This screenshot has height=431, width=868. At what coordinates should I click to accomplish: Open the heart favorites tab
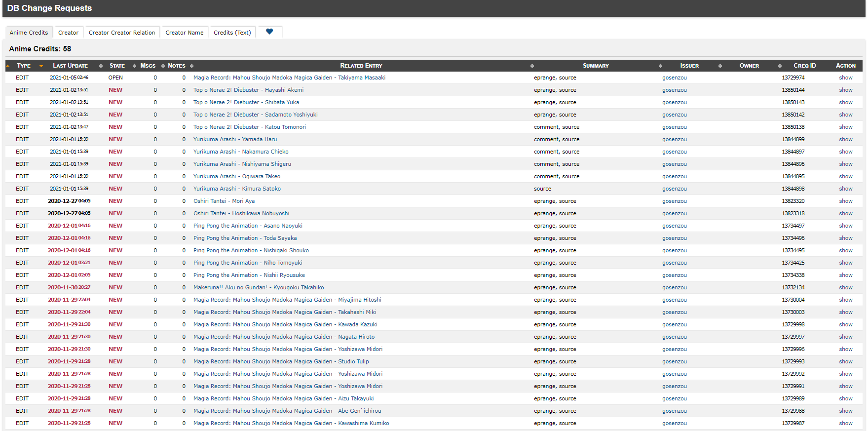coord(269,32)
